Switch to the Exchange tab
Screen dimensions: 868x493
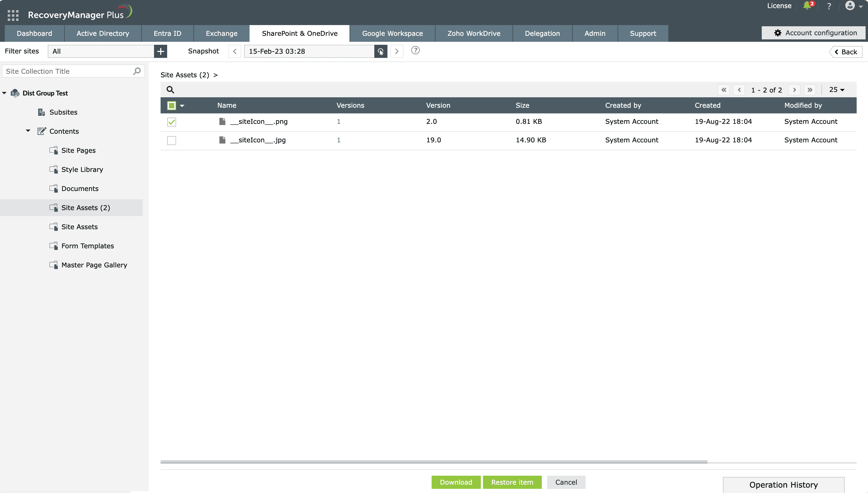click(x=221, y=33)
